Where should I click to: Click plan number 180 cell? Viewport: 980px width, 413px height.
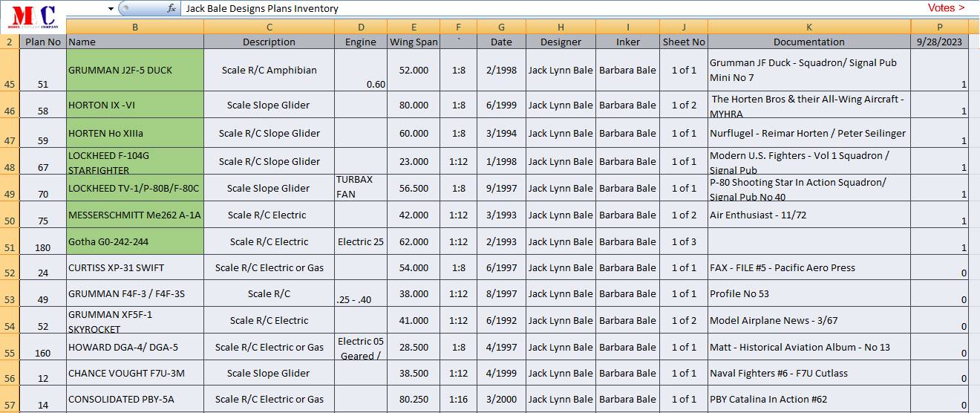tap(43, 241)
